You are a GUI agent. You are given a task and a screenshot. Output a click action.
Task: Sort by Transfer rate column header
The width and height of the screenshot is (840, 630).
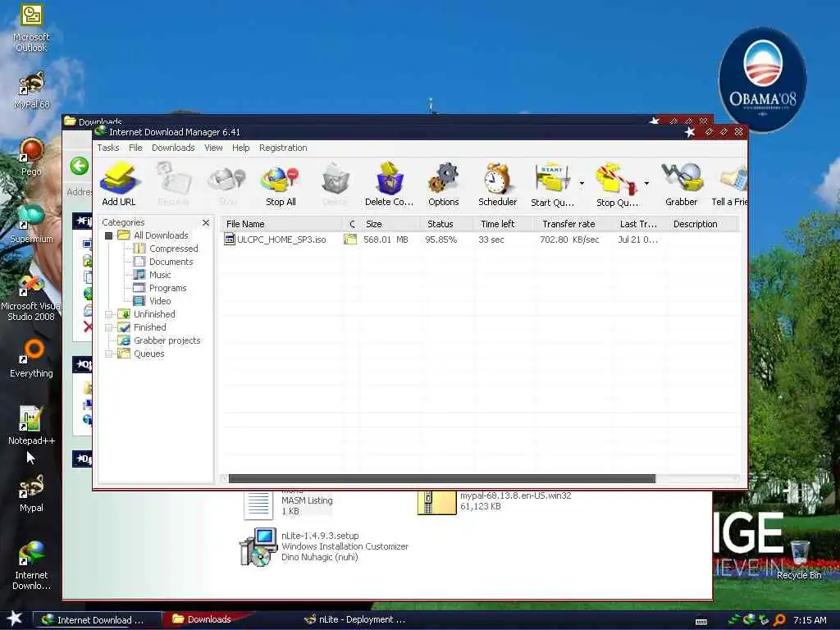tap(572, 224)
